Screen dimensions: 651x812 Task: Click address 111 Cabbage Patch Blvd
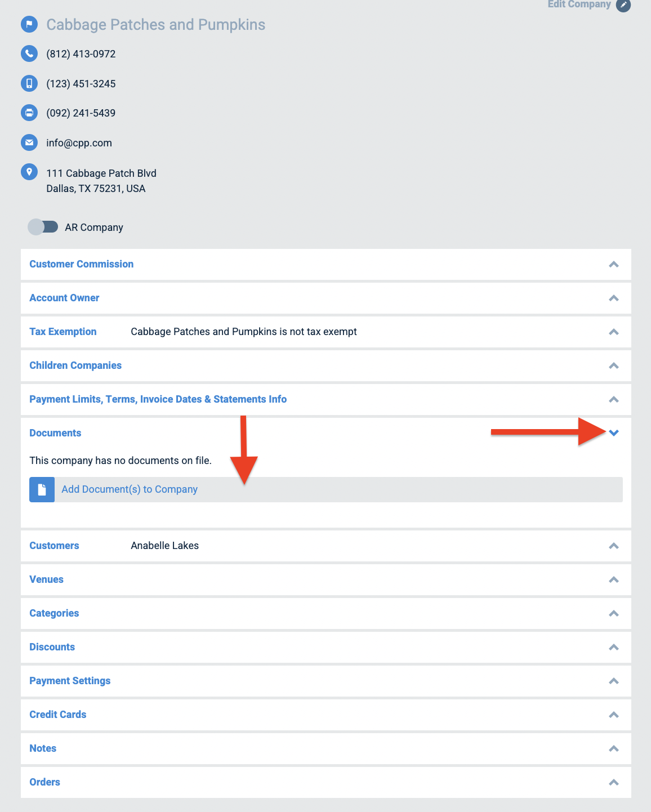[x=101, y=173]
